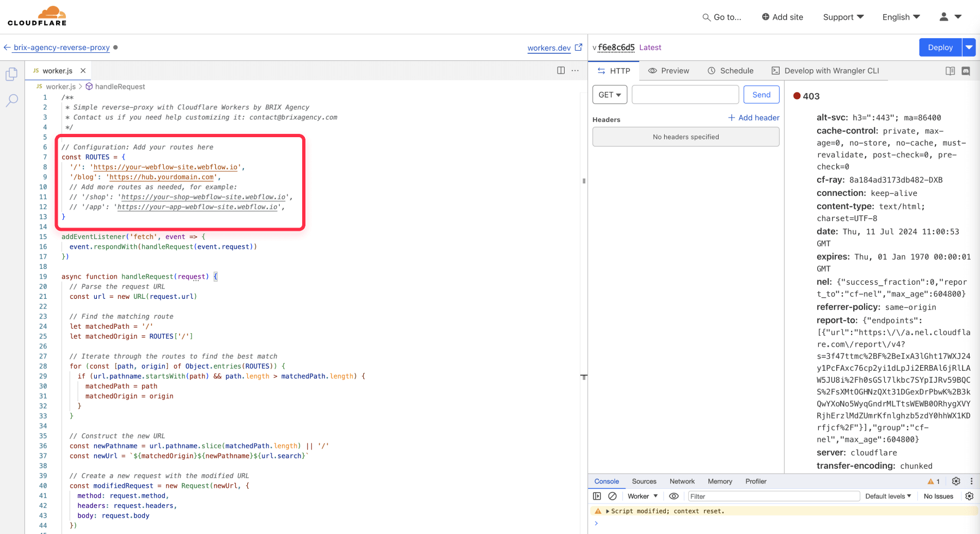Click the feedback chat icon
Viewport: 980px width, 534px height.
click(966, 71)
